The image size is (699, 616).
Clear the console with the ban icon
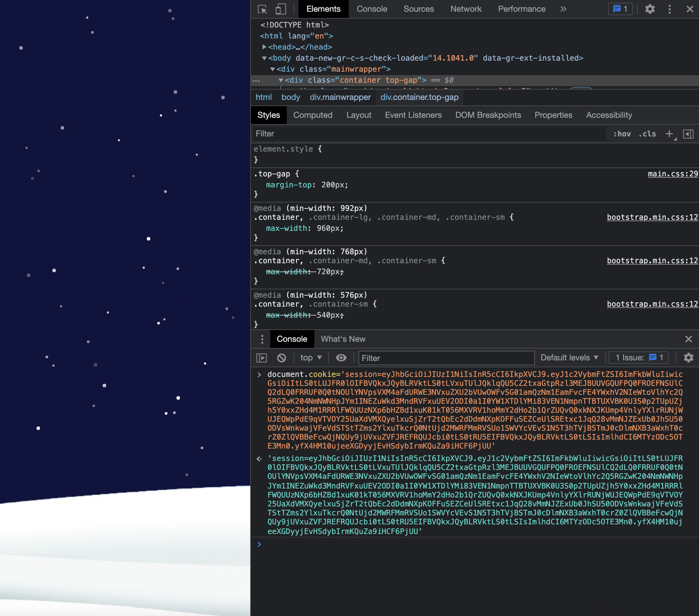click(x=282, y=358)
